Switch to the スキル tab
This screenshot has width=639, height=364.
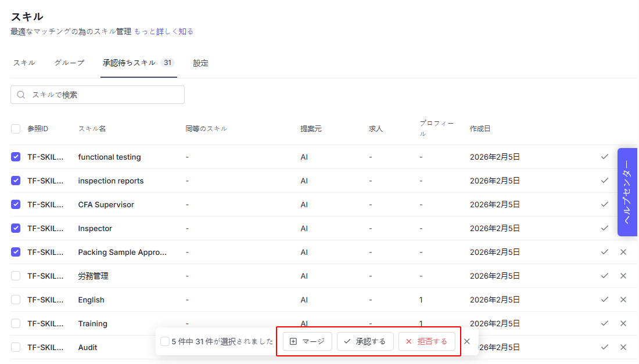pyautogui.click(x=24, y=63)
